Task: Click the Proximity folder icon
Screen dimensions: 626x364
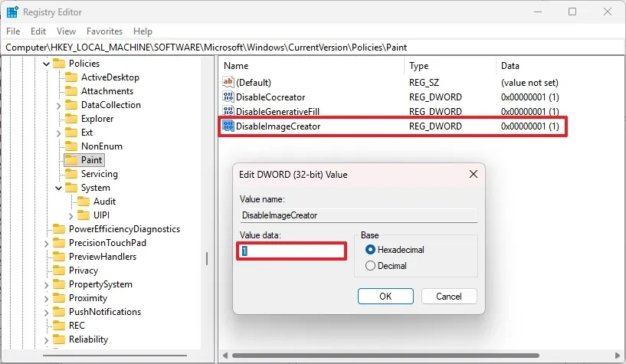Action: pos(59,298)
